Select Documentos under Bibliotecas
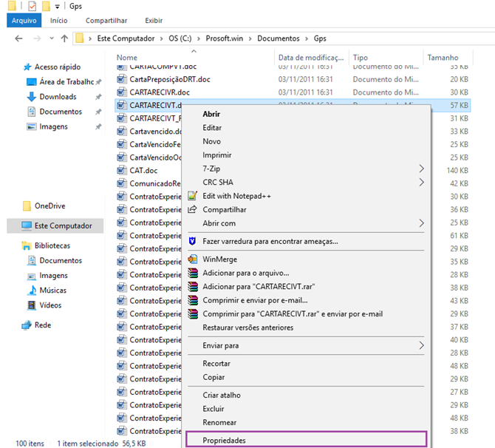This screenshot has height=448, width=495. (x=61, y=261)
